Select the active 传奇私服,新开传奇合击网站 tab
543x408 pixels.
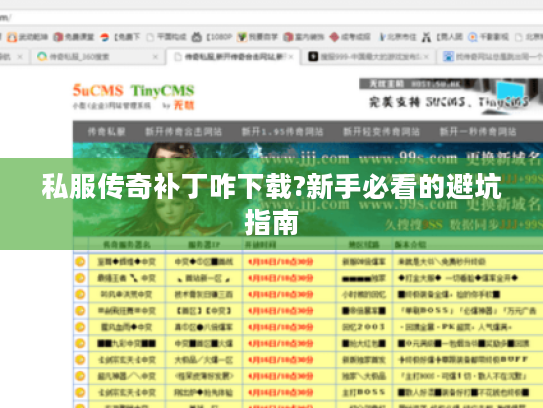[234, 56]
